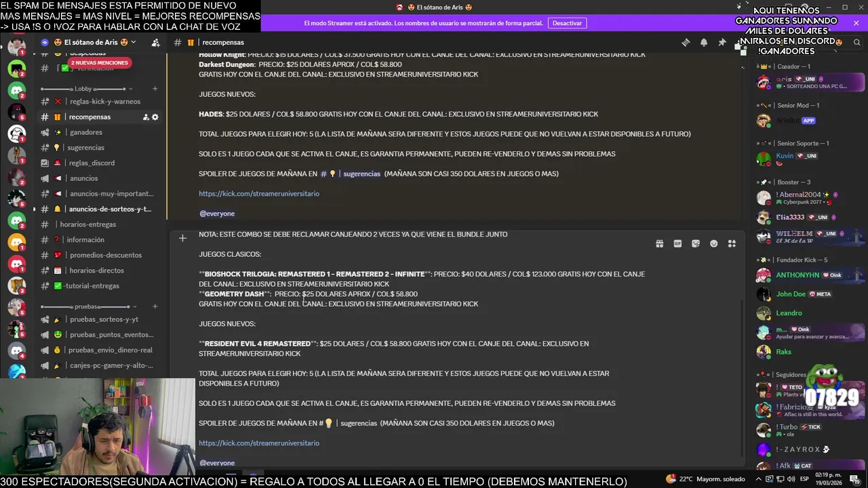Click member John Doe in list

[x=810, y=294]
